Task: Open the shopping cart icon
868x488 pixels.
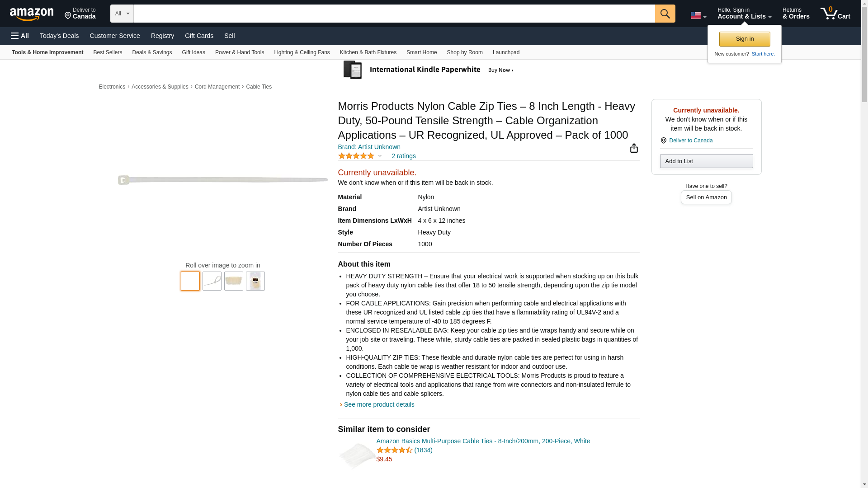Action: tap(835, 14)
